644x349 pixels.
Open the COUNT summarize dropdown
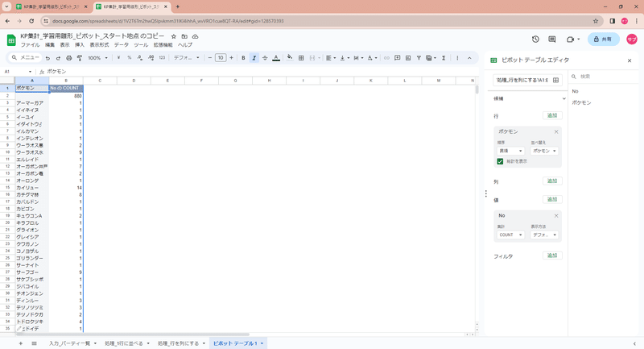coord(510,235)
